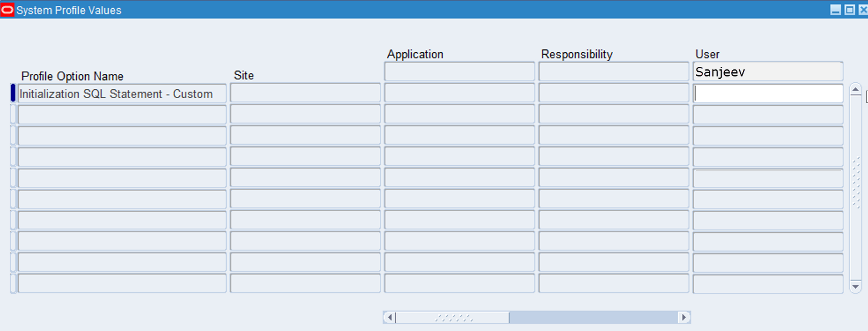The image size is (868, 331).
Task: Click the horizontal scrollbar thumb
Action: point(453,317)
